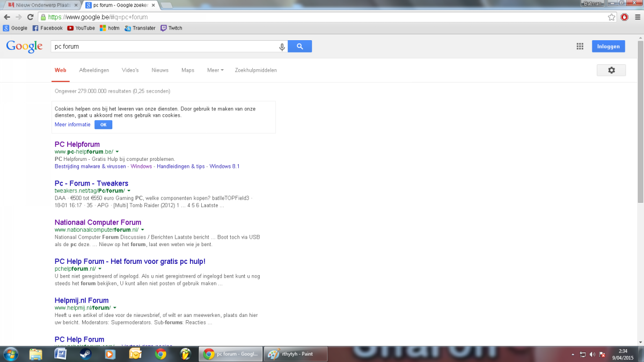
Task: Open the Meer informatie cookies link
Action: coord(72,124)
